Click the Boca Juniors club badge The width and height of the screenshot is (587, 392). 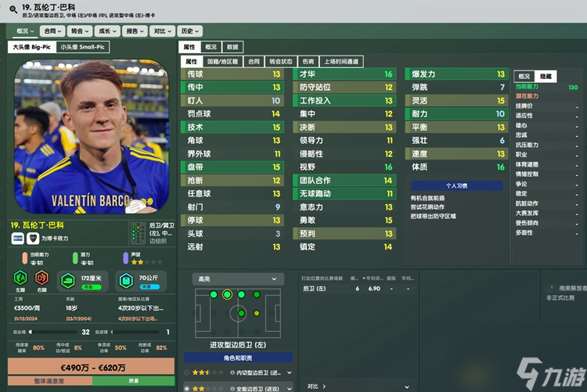(33, 239)
